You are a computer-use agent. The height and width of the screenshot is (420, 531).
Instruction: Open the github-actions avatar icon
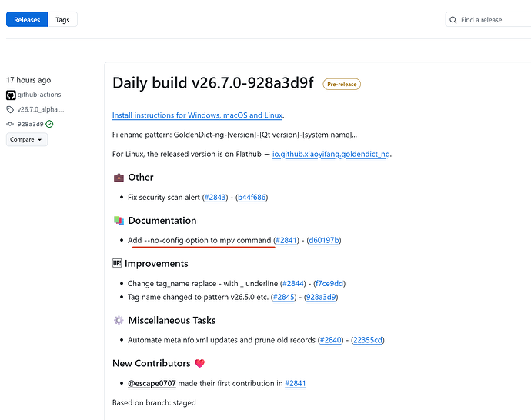click(11, 95)
